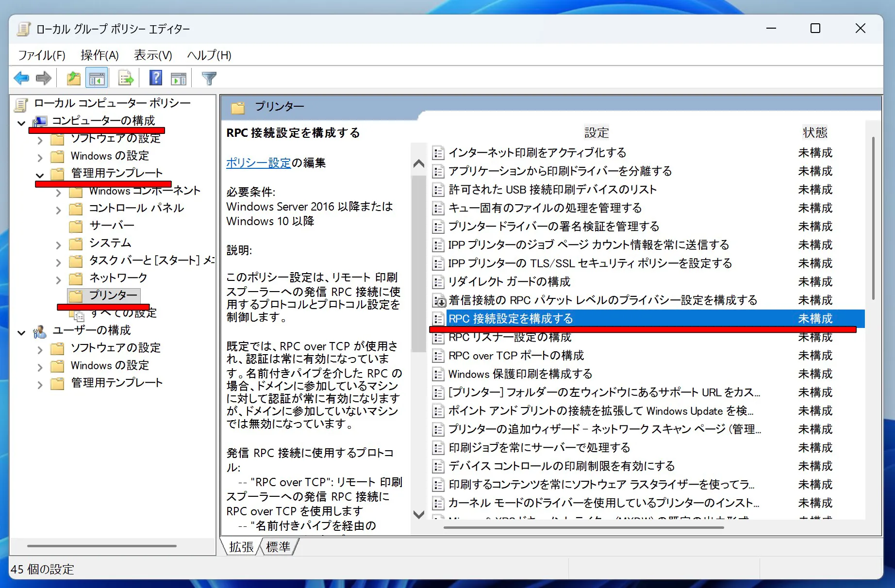Click the policy icon of インターネット印刷をアクティブ化する
The width and height of the screenshot is (895, 588).
pyautogui.click(x=438, y=153)
